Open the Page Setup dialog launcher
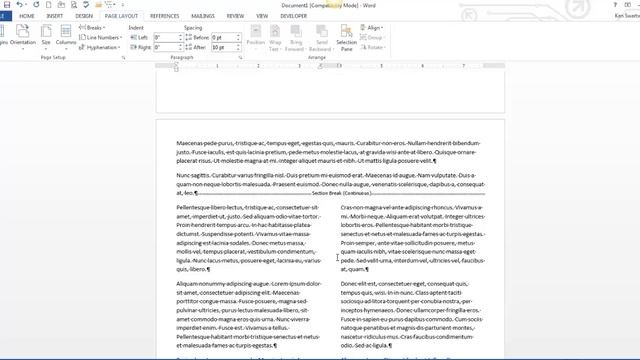 click(123, 58)
